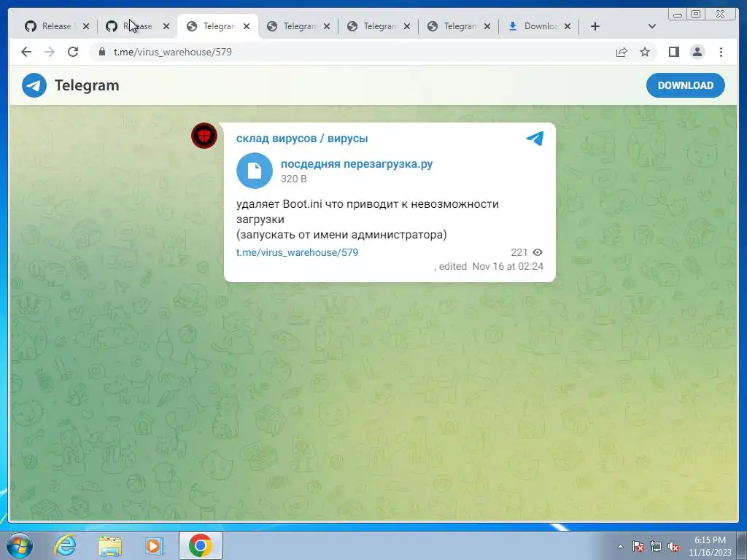This screenshot has height=560, width=747.
Task: Open the посдедняя перезагрузка.py file name
Action: click(x=356, y=164)
